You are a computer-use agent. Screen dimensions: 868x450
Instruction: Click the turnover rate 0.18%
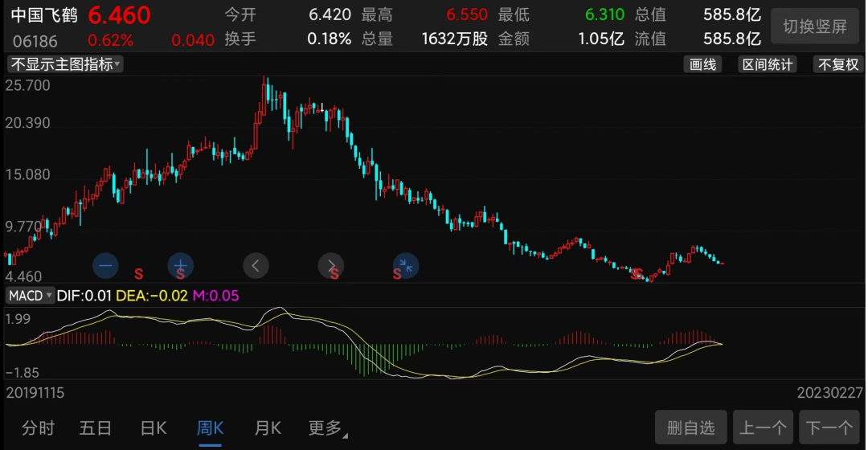(330, 39)
